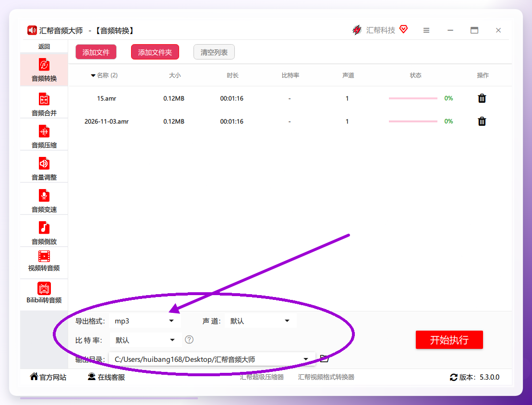Click the 声道 column header
The width and height of the screenshot is (532, 405).
(x=348, y=75)
